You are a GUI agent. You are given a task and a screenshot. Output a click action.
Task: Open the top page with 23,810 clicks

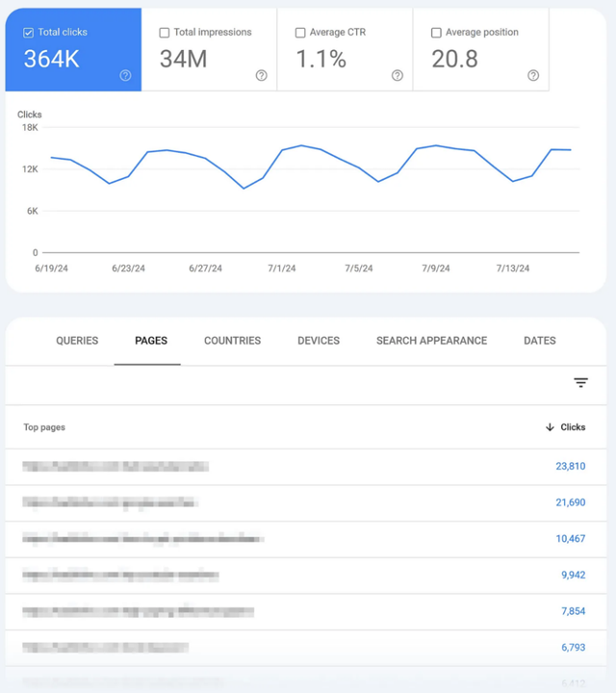pos(115,467)
